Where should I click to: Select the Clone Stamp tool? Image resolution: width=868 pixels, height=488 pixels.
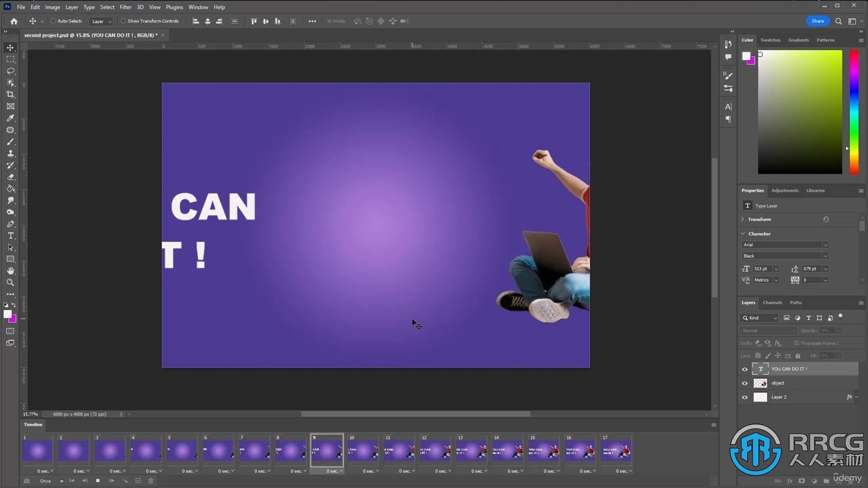point(10,153)
